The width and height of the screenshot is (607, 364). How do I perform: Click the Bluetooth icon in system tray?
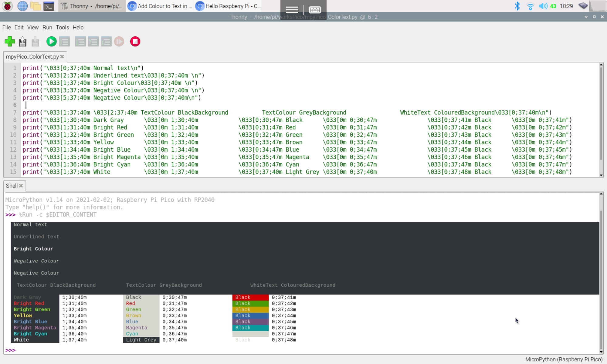click(517, 6)
